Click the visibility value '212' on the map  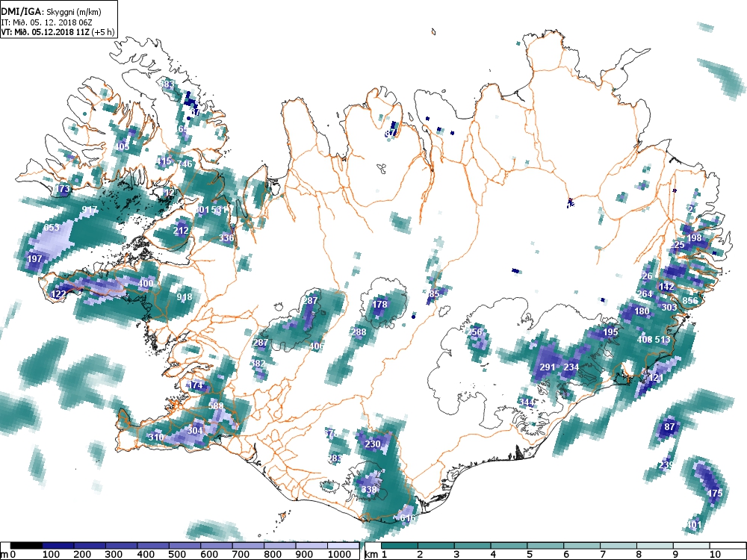[x=181, y=231]
